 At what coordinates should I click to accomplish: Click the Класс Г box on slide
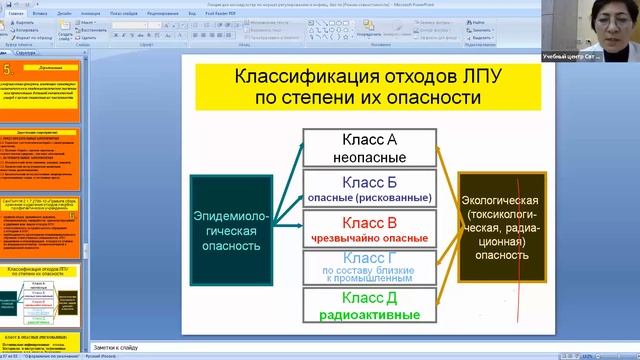[x=369, y=268]
